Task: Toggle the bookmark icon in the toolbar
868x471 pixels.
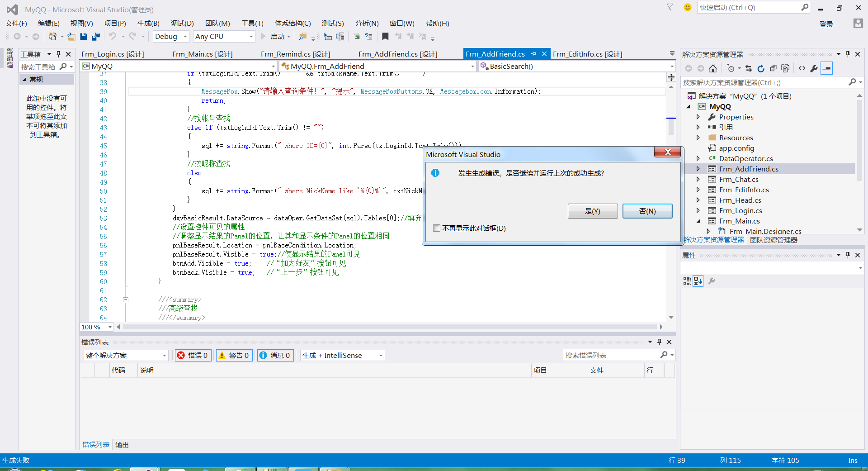Action: coord(385,37)
